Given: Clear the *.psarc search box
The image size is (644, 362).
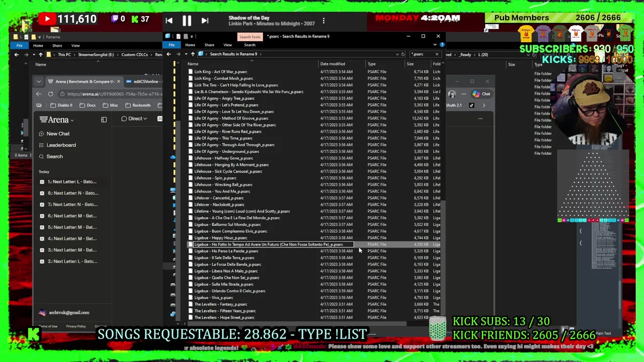Looking at the screenshot, I should click(x=437, y=54).
